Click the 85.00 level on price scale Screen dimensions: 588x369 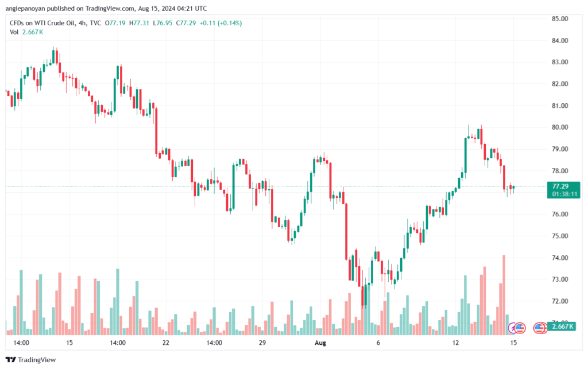pos(560,19)
